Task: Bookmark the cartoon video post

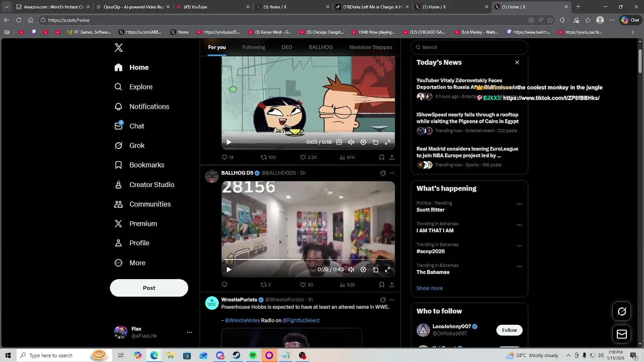Action: tap(382, 157)
